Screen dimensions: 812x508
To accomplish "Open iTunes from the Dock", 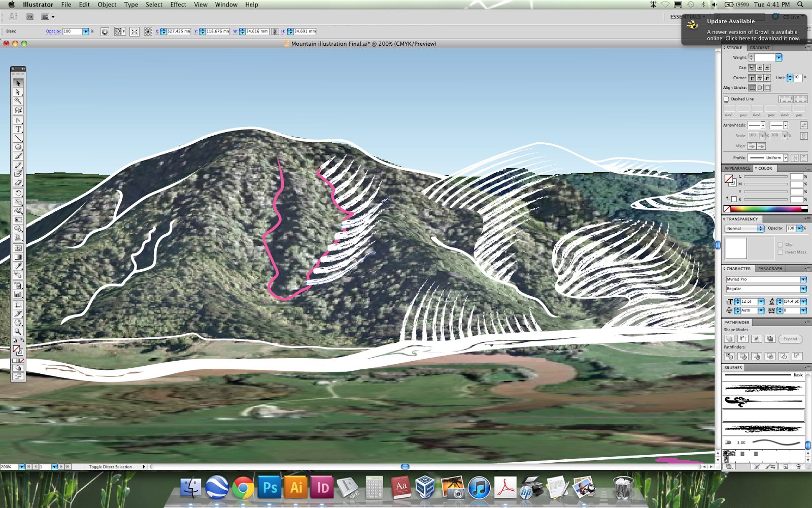I will [479, 488].
